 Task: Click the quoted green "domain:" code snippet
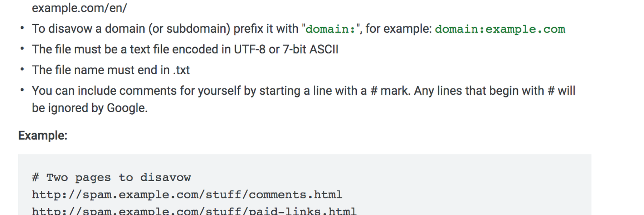(330, 29)
